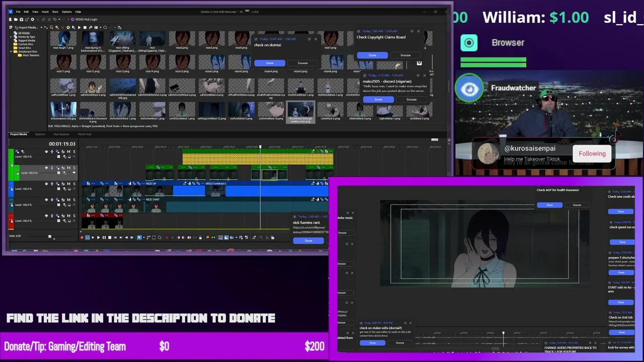Pause timeline playback
This screenshot has width=644, height=362.
[104, 237]
